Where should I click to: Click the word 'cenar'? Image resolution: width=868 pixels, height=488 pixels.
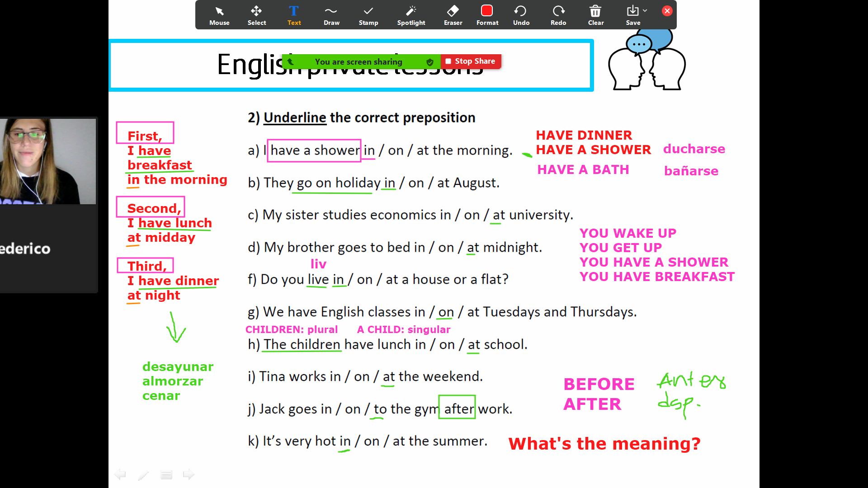pos(161,395)
